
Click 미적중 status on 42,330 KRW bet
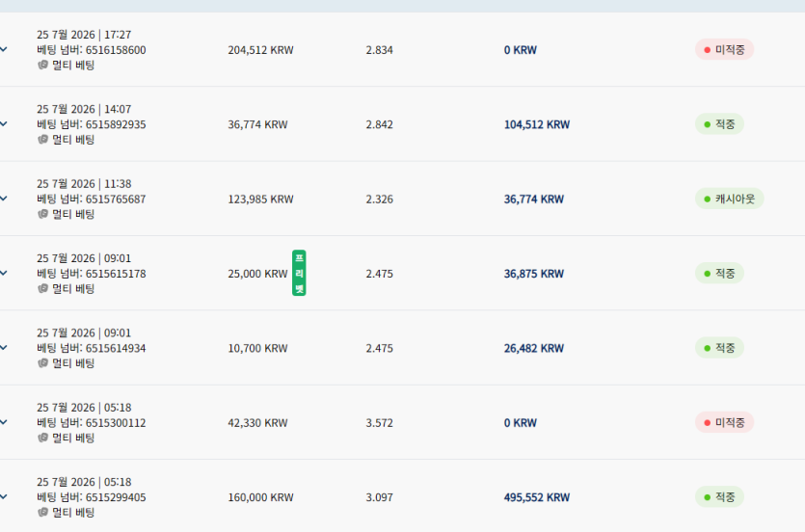tap(724, 422)
